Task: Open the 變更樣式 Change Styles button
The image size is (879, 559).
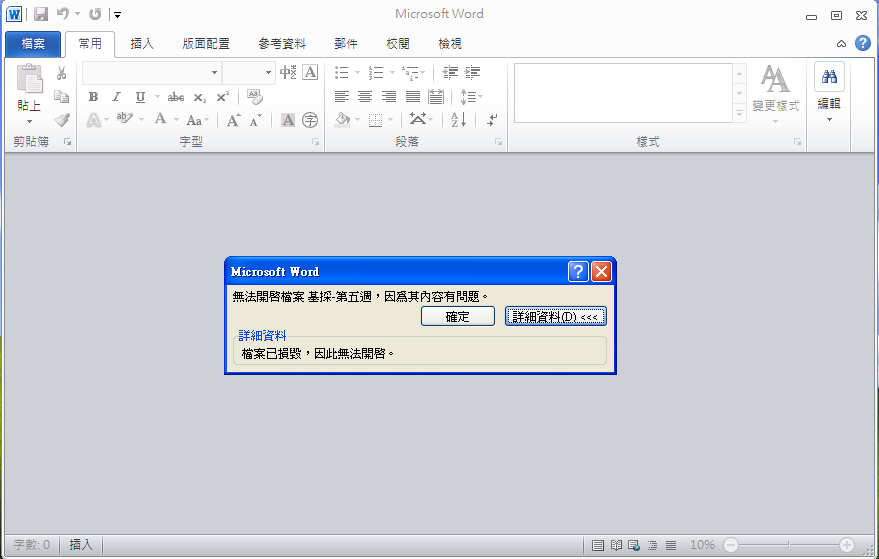Action: 776,93
